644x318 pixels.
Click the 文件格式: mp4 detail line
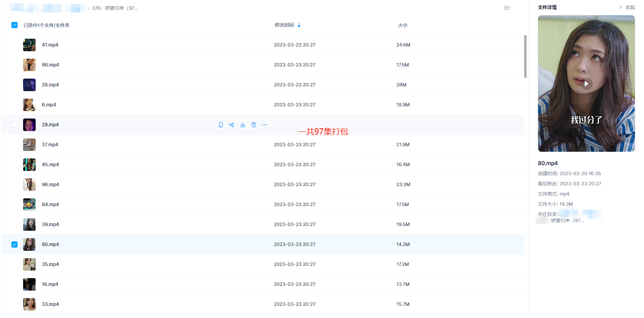(x=554, y=194)
